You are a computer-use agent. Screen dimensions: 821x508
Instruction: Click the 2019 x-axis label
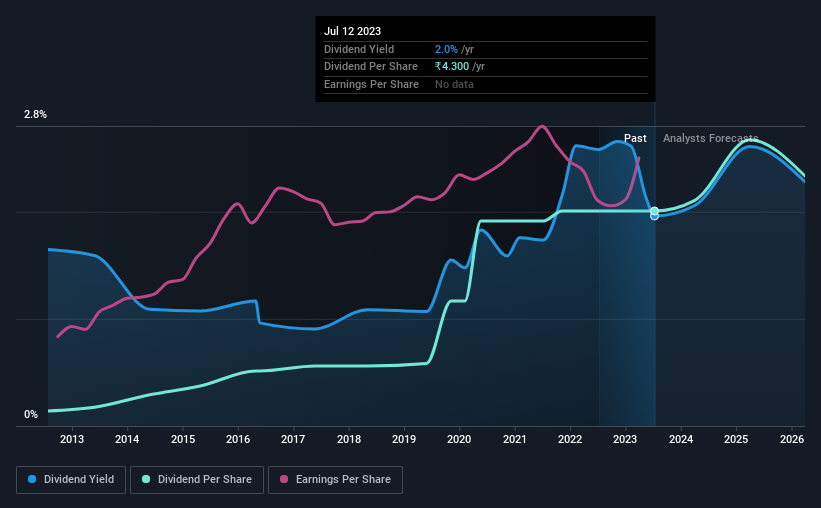pyautogui.click(x=404, y=439)
